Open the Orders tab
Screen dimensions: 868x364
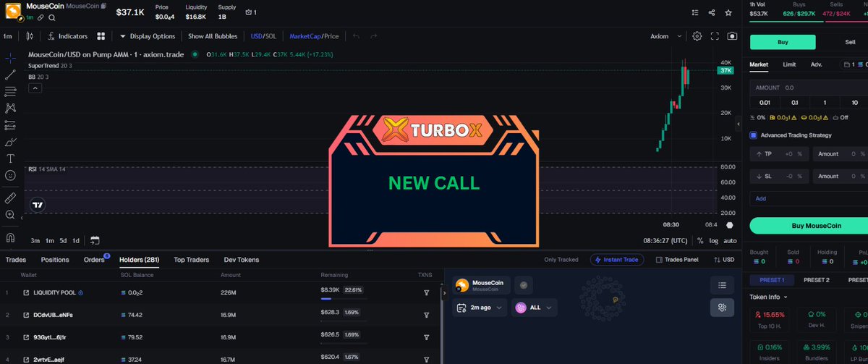point(95,260)
